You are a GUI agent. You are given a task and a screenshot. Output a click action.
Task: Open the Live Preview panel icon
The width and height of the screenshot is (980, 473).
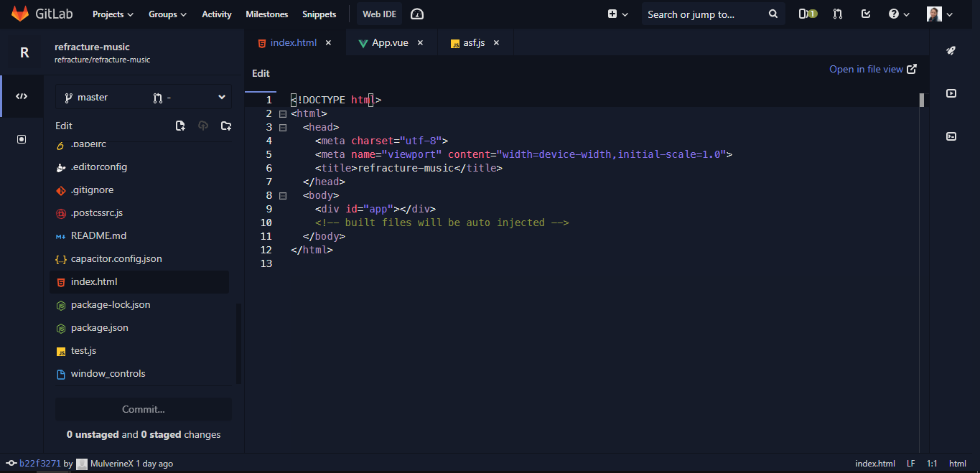(x=951, y=93)
